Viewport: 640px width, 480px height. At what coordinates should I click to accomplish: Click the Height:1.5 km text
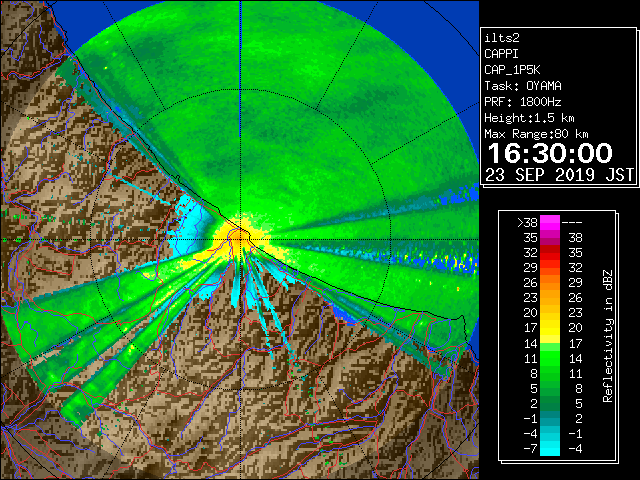(x=529, y=118)
